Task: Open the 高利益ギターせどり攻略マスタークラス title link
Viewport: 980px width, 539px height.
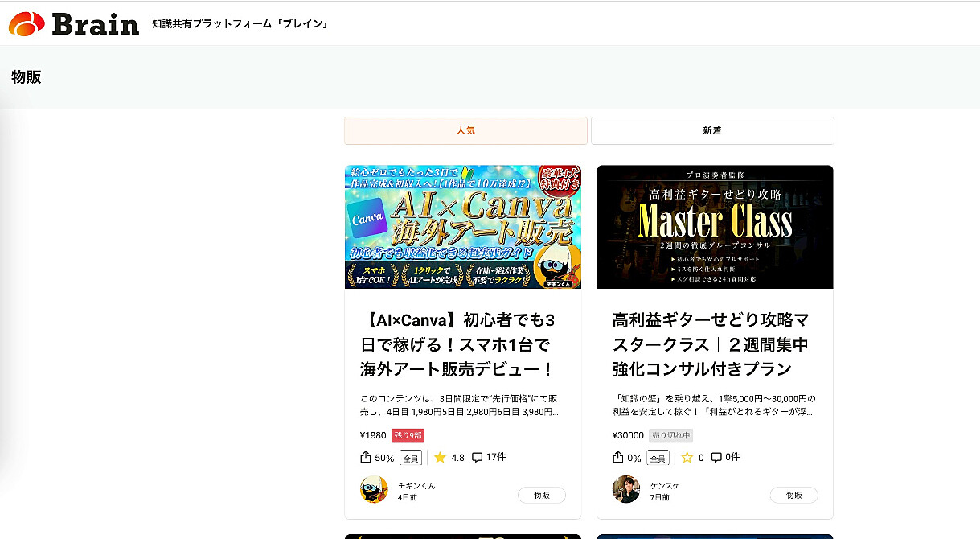Action: (x=711, y=345)
